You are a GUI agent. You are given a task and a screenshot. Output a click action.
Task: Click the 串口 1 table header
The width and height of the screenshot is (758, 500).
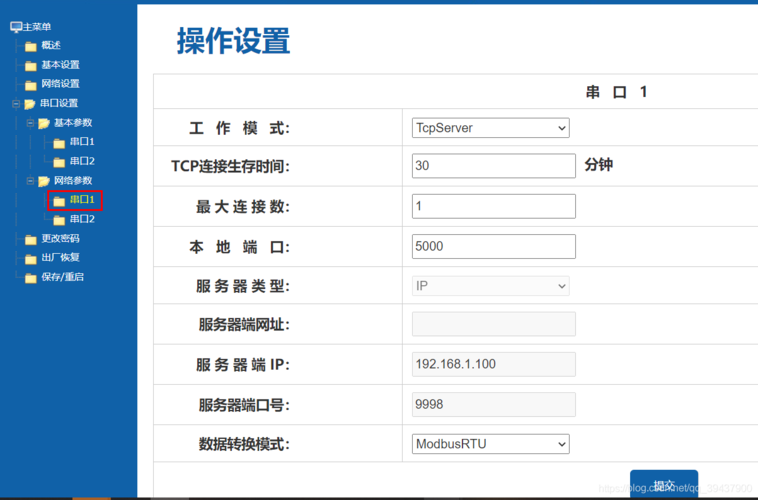coord(616,92)
